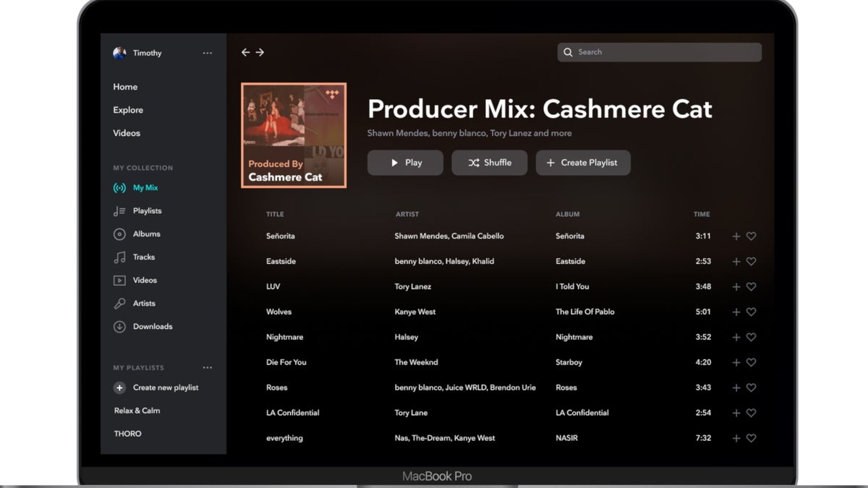Viewport: 868px width, 488px height.
Task: Open the three-dot menu next to Timothy
Action: tap(208, 53)
